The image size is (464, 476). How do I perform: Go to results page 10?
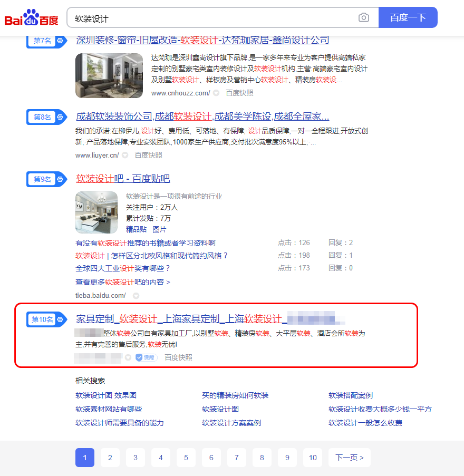tap(313, 458)
